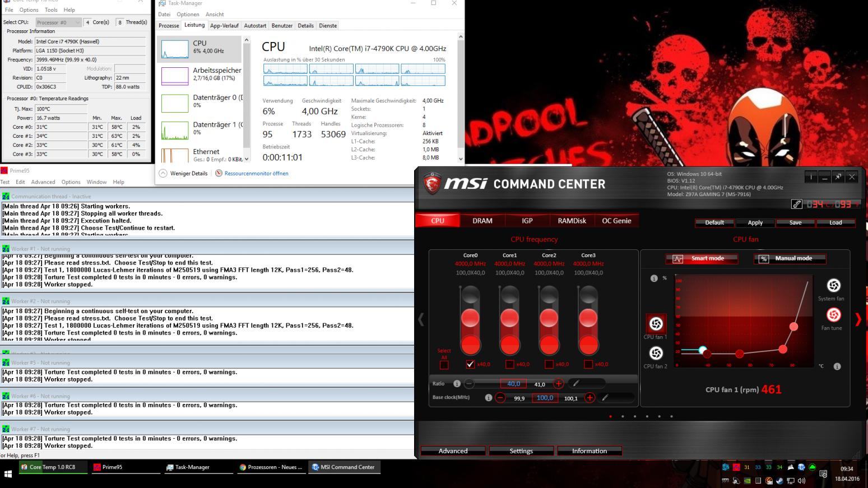Click the fan percent axis info icon
The width and height of the screenshot is (868, 488).
(654, 278)
